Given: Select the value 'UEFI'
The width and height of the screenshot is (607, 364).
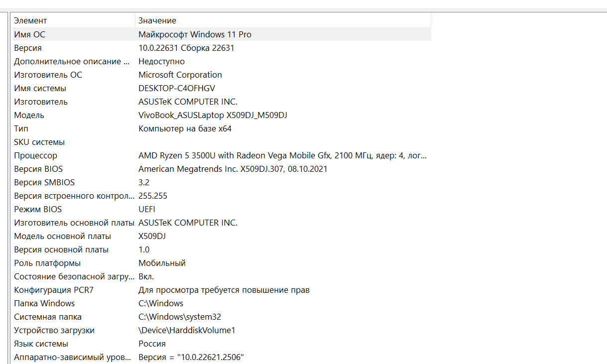Looking at the screenshot, I should [147, 209].
